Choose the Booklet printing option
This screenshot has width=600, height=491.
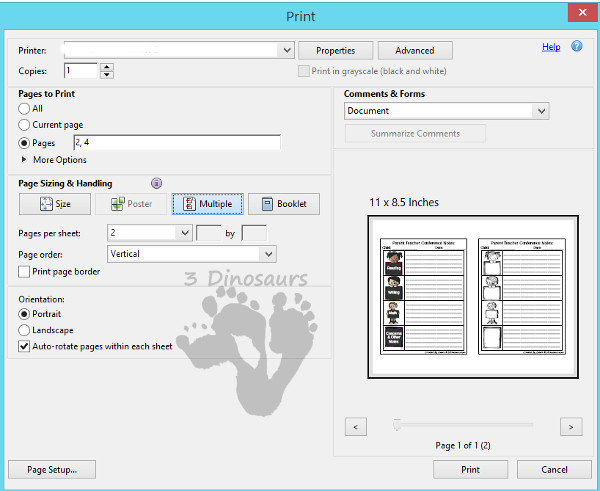[x=283, y=204]
